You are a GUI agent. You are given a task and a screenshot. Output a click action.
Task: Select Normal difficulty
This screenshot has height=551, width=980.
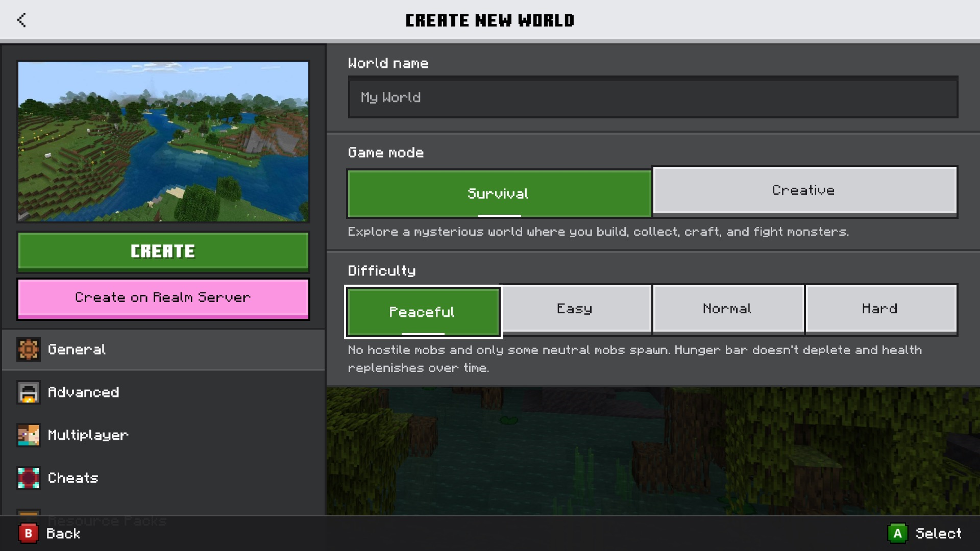pyautogui.click(x=726, y=308)
